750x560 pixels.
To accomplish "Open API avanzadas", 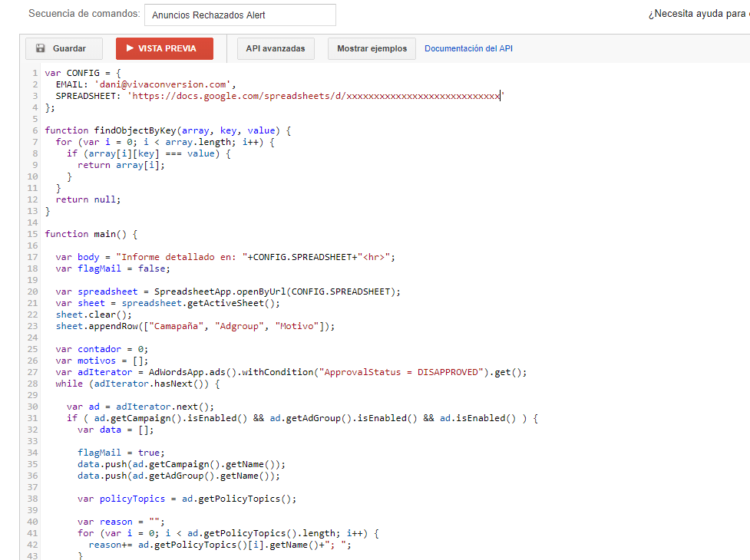I will coord(276,49).
